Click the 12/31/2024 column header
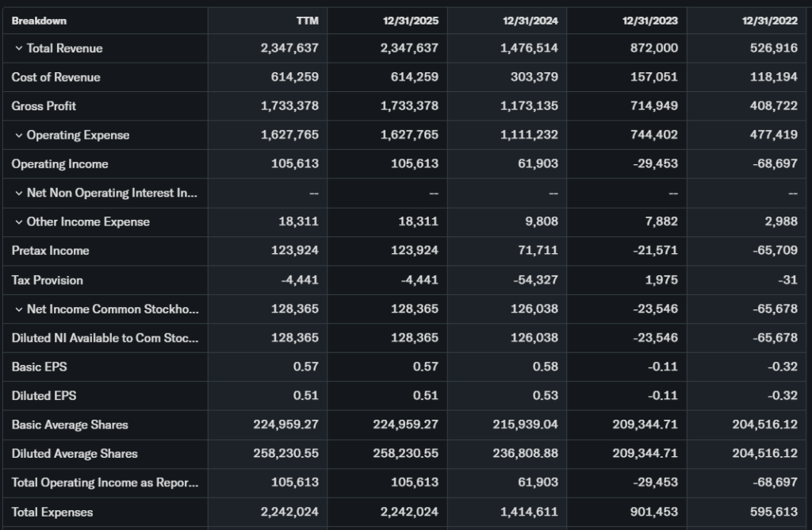Screen dimensions: 812x530 click(530, 21)
